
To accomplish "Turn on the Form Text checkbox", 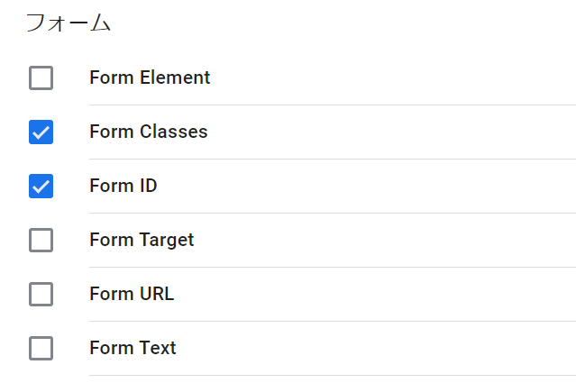I will [x=41, y=349].
